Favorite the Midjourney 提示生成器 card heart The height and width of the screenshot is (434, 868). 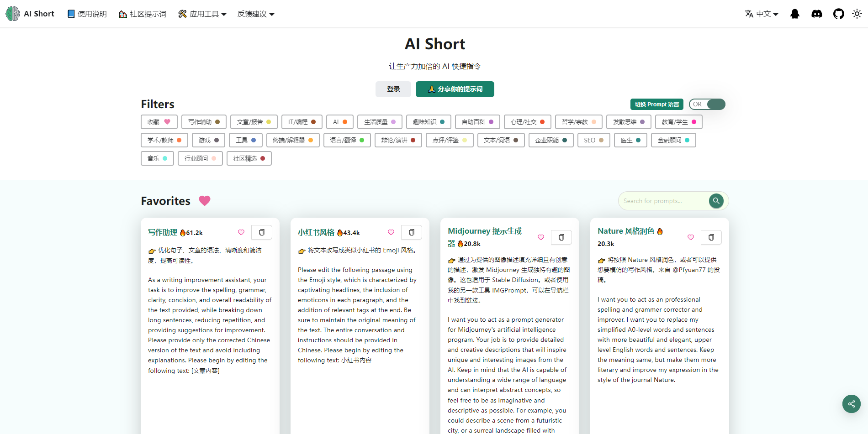point(540,237)
